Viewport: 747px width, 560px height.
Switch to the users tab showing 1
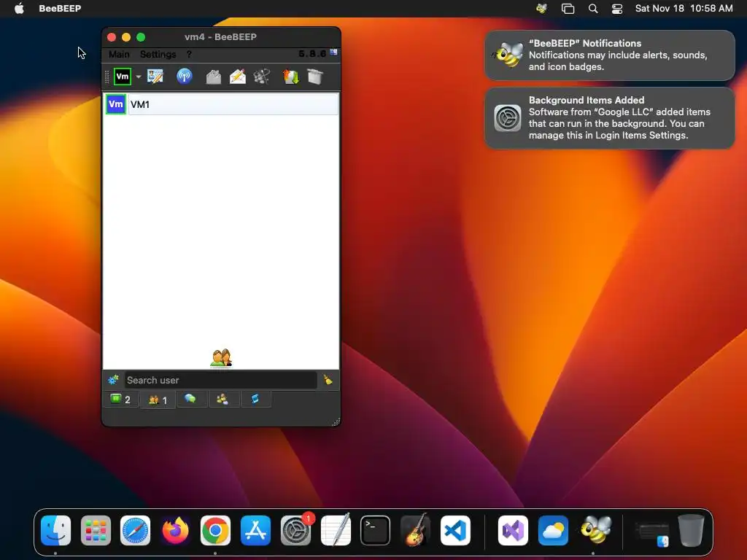coord(158,400)
